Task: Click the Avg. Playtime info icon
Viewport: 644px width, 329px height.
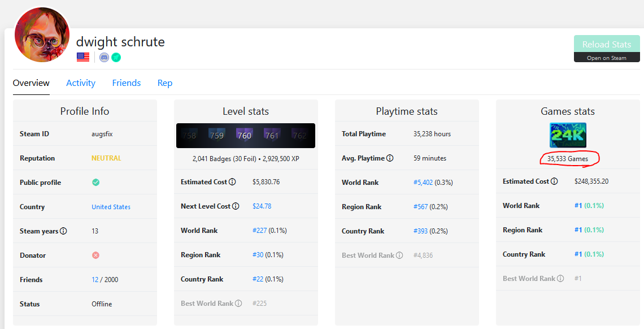Action: click(390, 158)
